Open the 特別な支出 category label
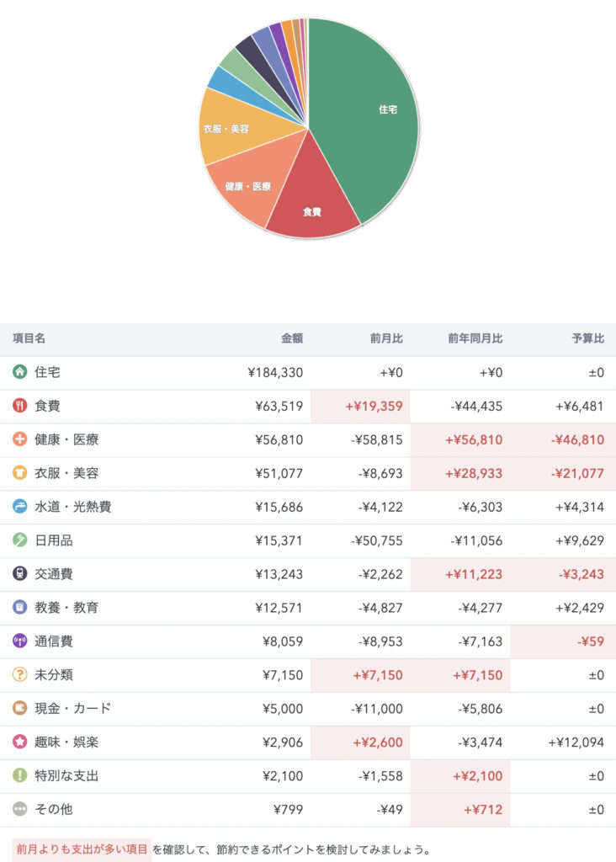Image resolution: width=616 pixels, height=862 pixels. pyautogui.click(x=66, y=776)
